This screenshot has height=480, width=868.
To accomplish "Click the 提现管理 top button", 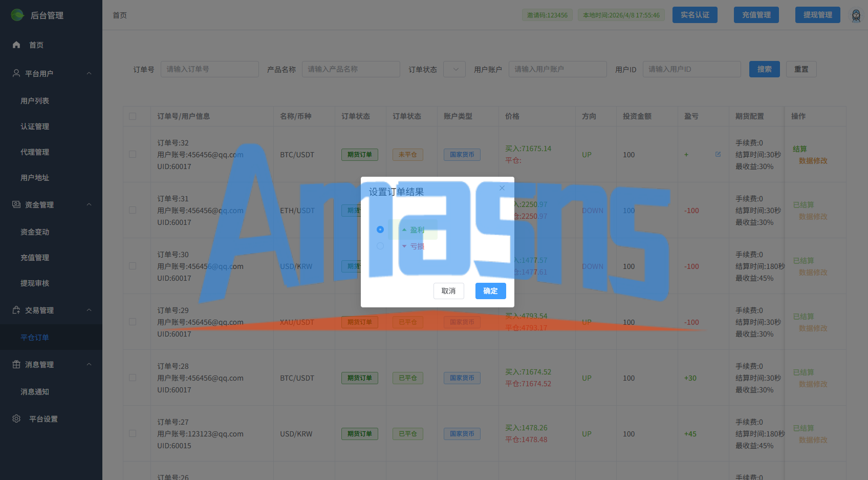I will click(x=818, y=15).
